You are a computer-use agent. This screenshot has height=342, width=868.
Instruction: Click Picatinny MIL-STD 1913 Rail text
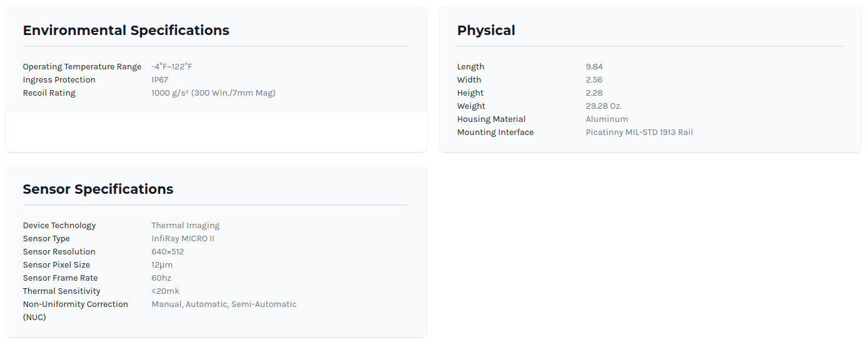639,133
